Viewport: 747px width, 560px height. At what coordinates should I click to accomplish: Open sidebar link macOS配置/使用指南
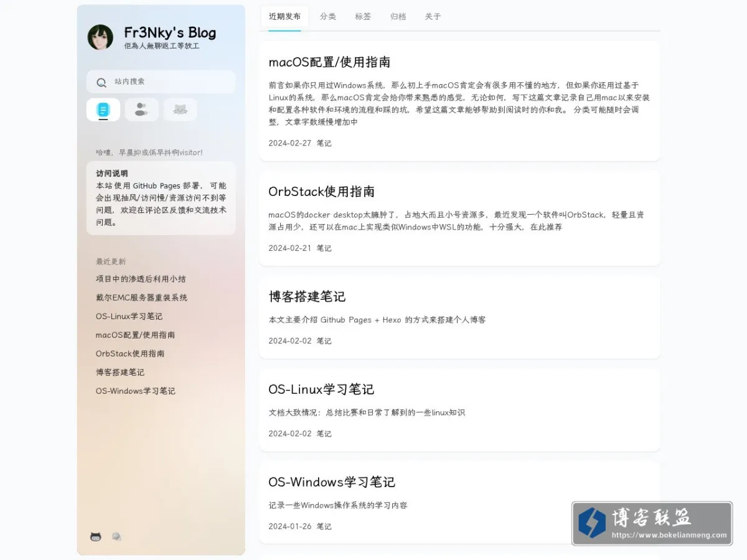coord(135,335)
